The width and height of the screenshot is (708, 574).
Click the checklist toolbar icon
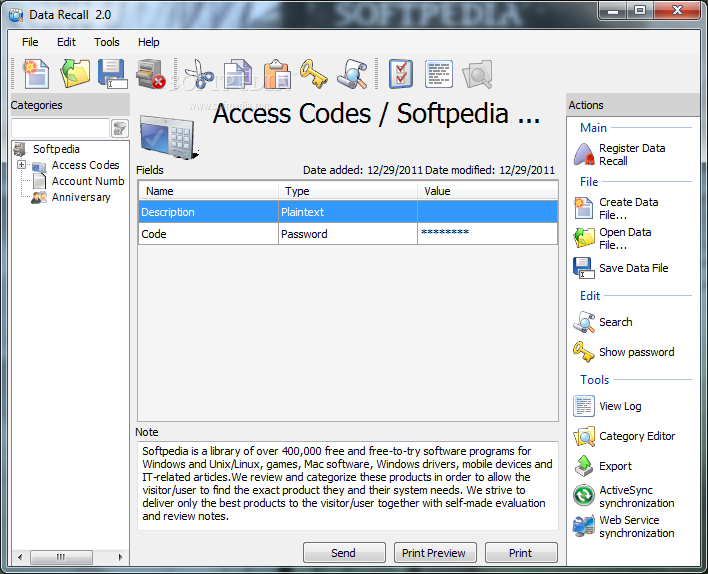401,74
